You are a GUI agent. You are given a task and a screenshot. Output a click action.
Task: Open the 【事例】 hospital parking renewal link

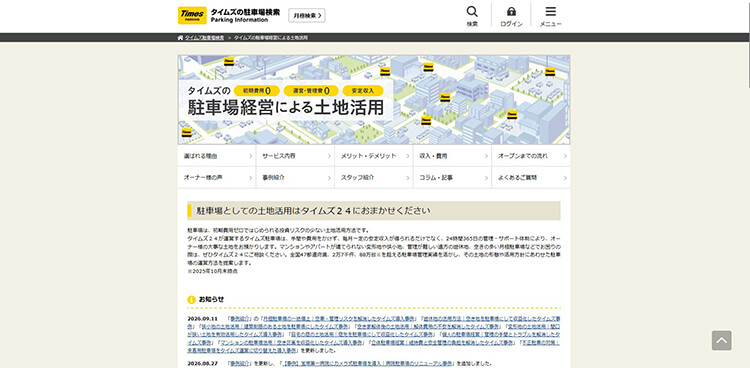tap(368, 363)
